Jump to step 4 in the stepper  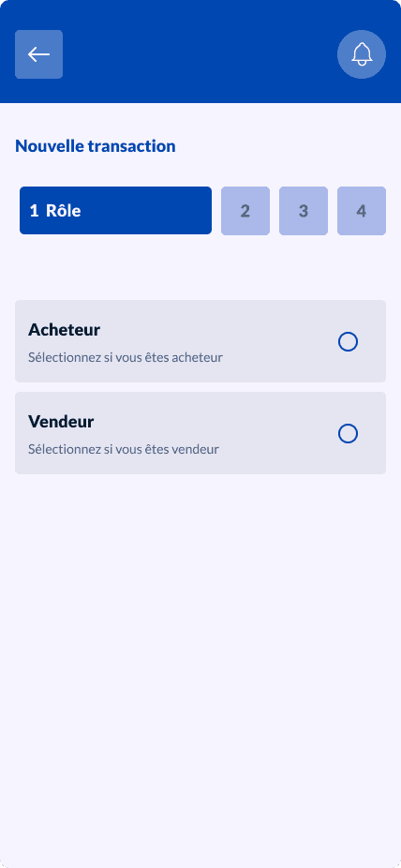(362, 211)
